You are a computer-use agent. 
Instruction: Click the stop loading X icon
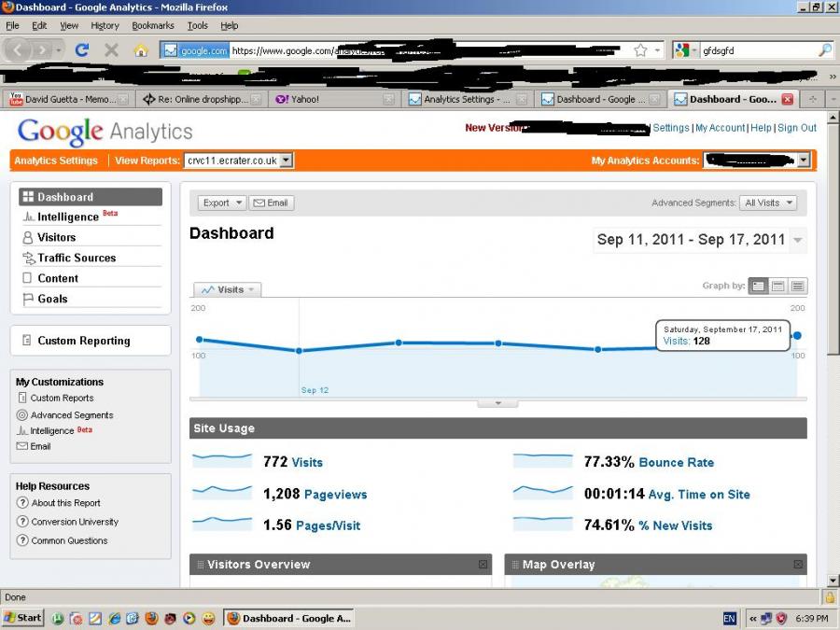click(x=111, y=50)
